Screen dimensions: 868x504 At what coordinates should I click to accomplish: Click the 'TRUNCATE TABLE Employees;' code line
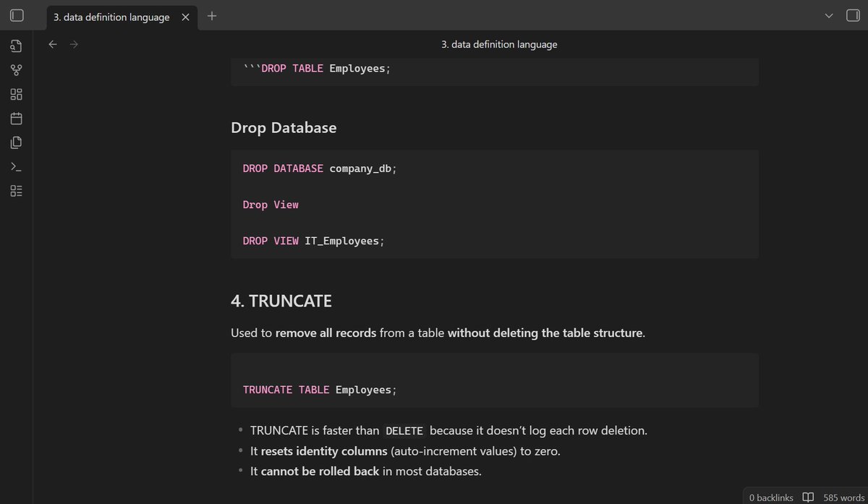click(x=320, y=390)
